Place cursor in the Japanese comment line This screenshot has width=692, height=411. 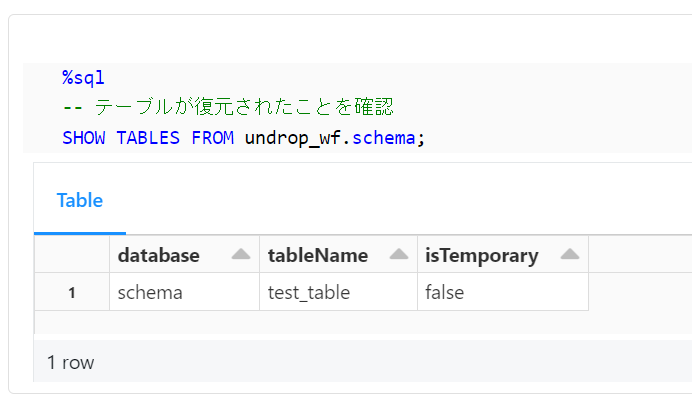(x=228, y=107)
